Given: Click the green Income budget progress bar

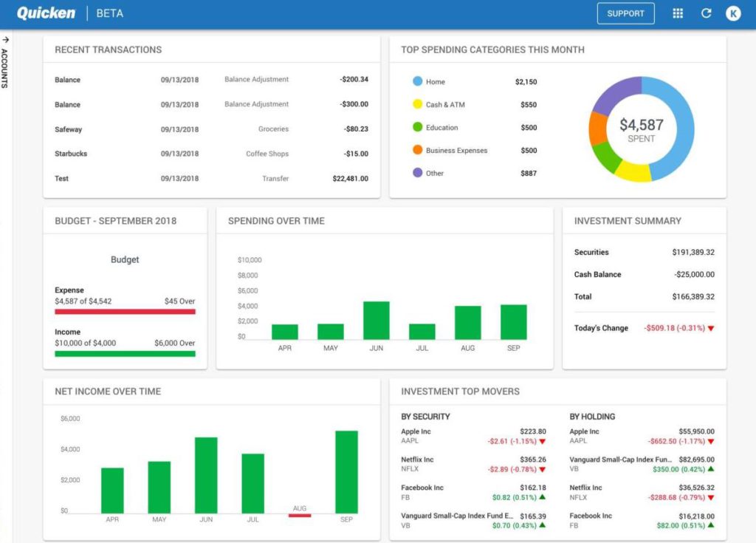Looking at the screenshot, I should [125, 354].
